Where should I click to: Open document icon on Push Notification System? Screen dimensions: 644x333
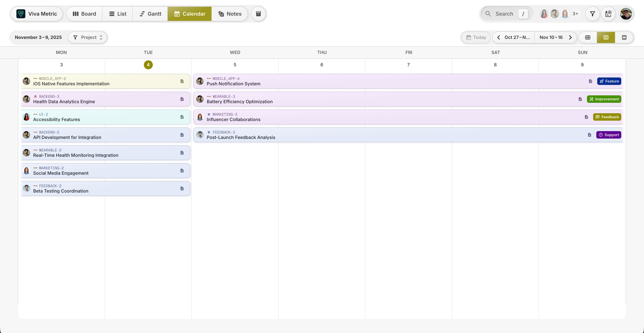pyautogui.click(x=590, y=81)
